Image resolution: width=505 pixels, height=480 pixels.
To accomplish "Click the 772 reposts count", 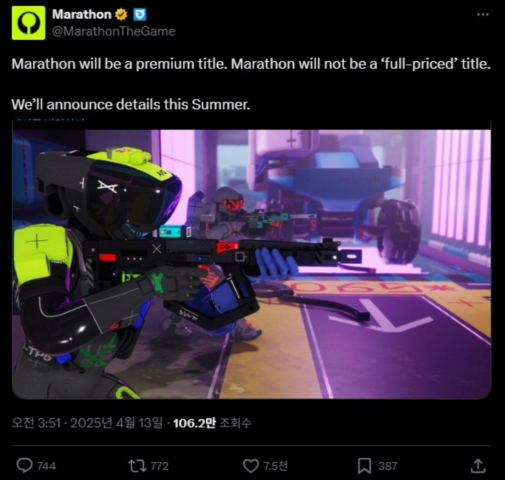I will point(159,466).
